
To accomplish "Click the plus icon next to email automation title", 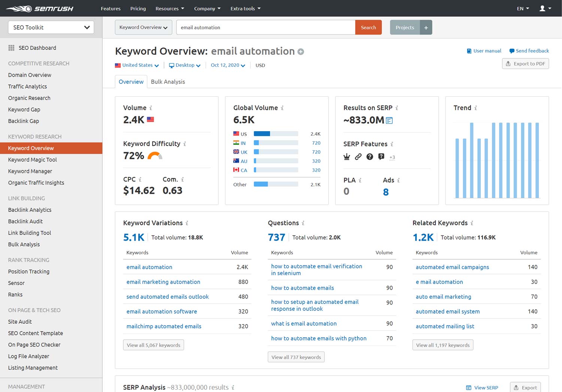I will click(301, 52).
